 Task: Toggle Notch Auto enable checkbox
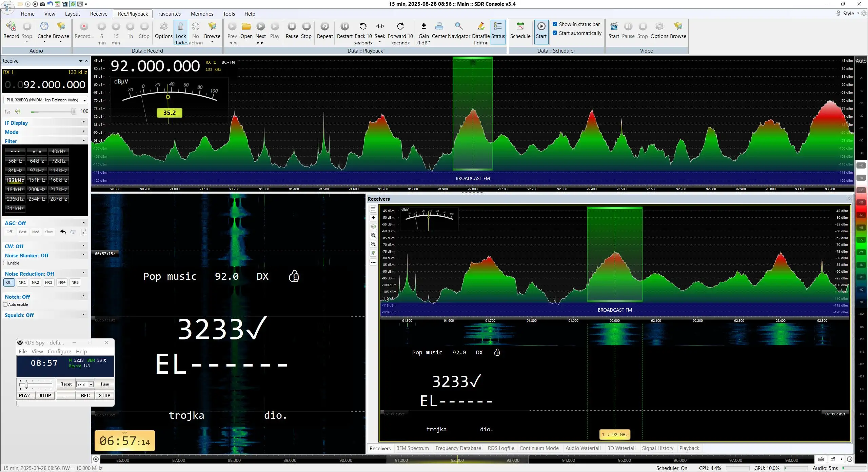tap(5, 304)
